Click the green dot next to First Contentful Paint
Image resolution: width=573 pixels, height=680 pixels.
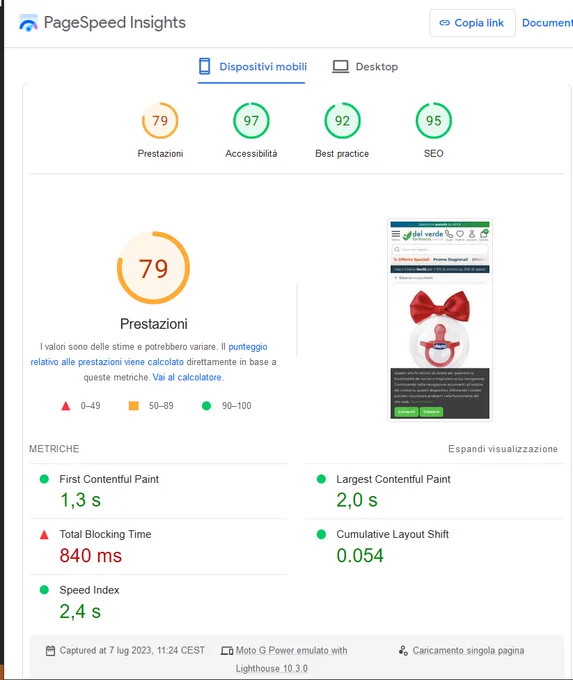coord(44,479)
